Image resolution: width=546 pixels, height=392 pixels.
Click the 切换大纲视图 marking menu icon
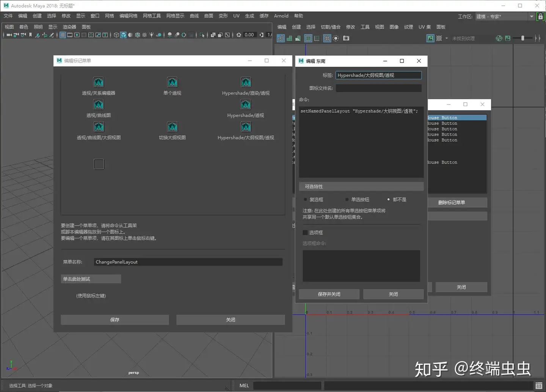tap(173, 127)
